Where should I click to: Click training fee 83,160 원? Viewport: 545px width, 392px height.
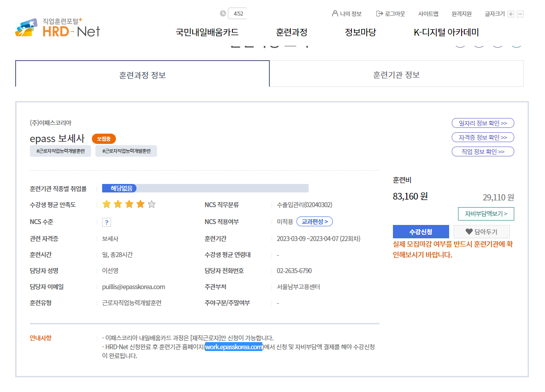[x=410, y=196]
